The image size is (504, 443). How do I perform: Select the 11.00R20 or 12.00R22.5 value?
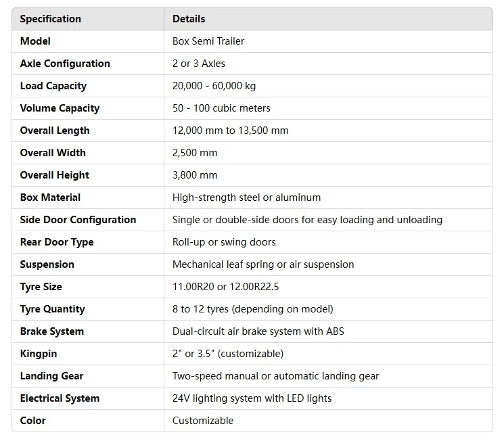225,287
